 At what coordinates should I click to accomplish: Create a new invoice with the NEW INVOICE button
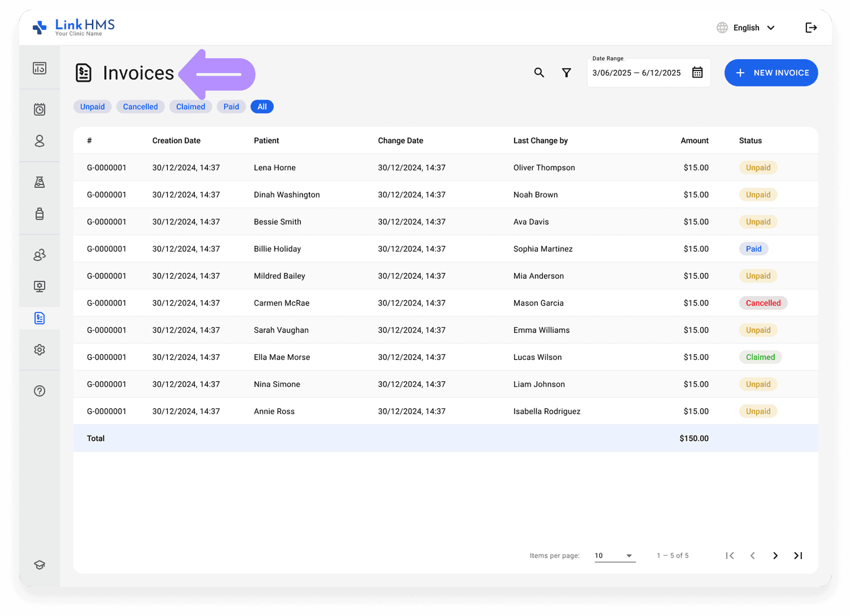pyautogui.click(x=771, y=73)
